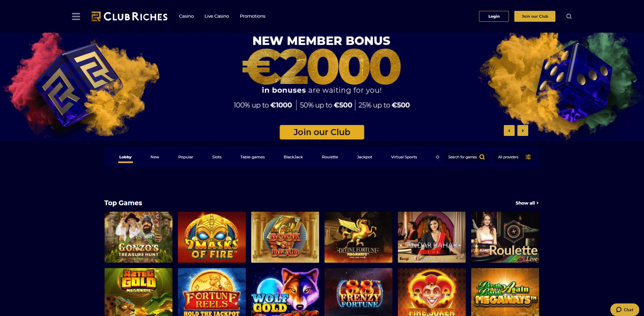This screenshot has height=316, width=644.
Task: Click the banner Join our Club button
Action: point(322,132)
